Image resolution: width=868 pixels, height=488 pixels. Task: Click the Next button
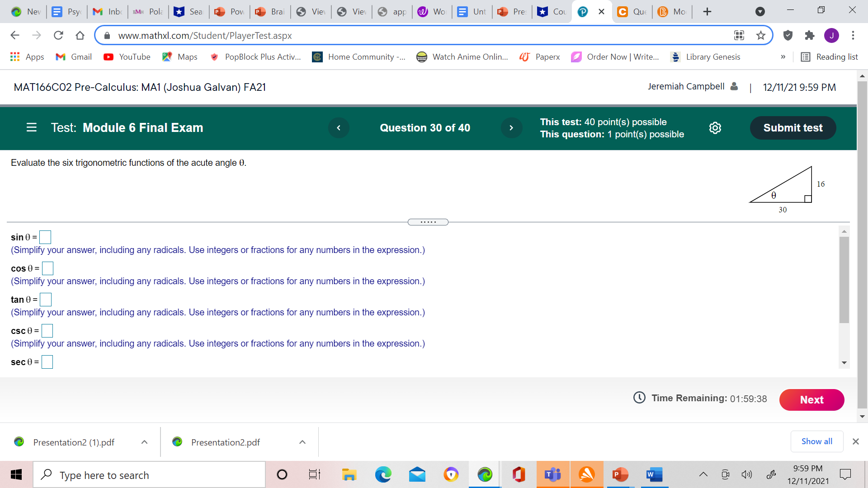[811, 400]
